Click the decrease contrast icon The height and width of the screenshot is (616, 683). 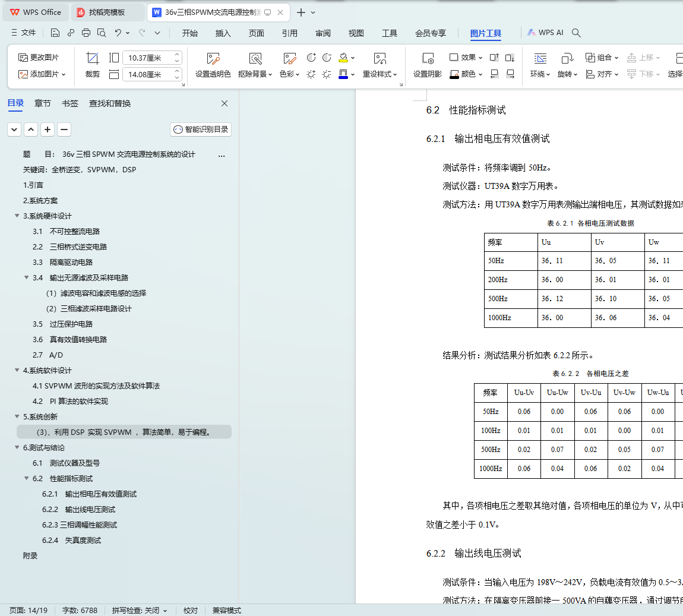(x=327, y=58)
